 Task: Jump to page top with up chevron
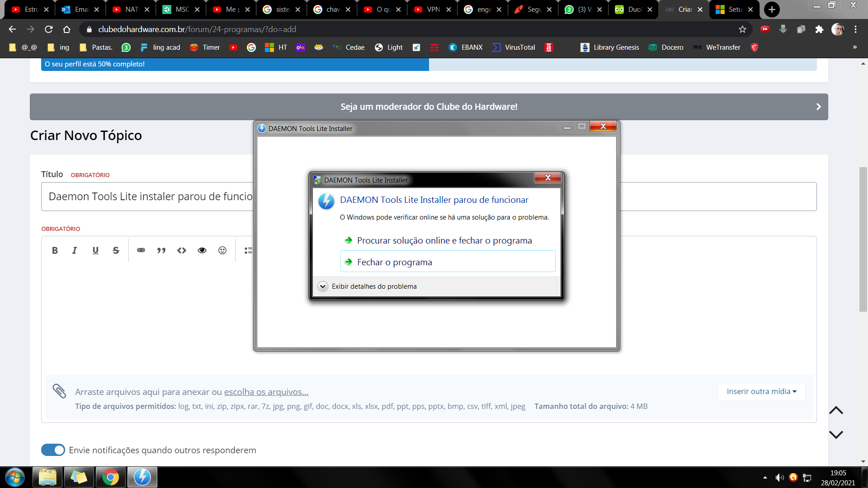pyautogui.click(x=836, y=410)
